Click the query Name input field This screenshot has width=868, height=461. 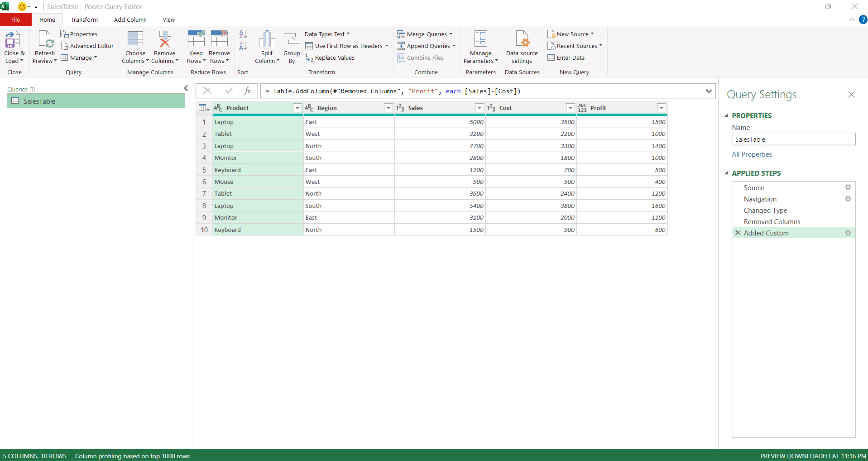pyautogui.click(x=794, y=139)
